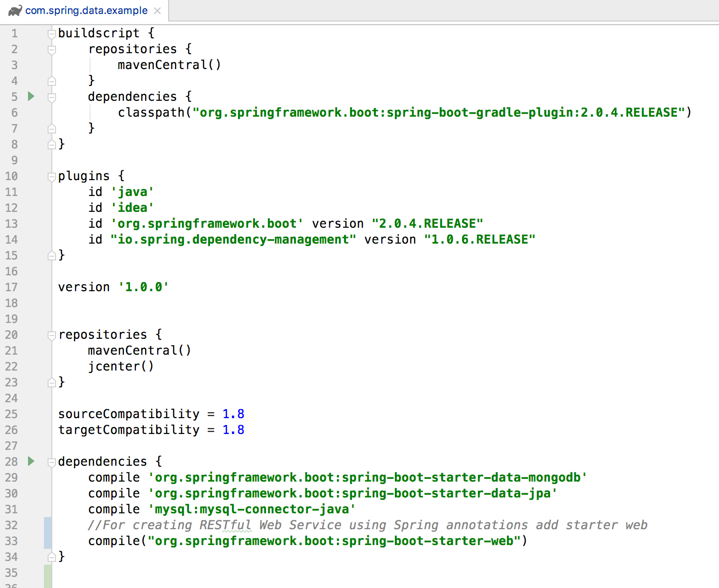Click the sourceCompatibility value 1.8

(233, 414)
